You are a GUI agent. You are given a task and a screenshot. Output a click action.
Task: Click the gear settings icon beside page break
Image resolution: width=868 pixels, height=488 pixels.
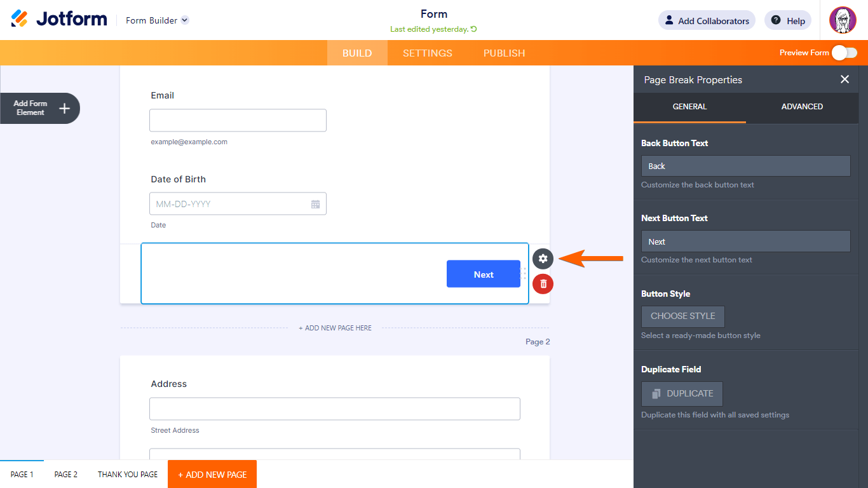pyautogui.click(x=543, y=259)
